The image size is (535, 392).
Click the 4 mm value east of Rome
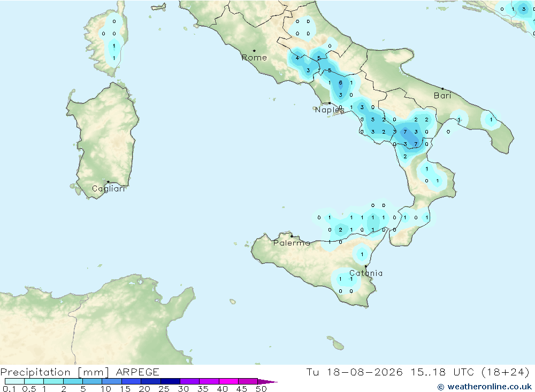(297, 58)
